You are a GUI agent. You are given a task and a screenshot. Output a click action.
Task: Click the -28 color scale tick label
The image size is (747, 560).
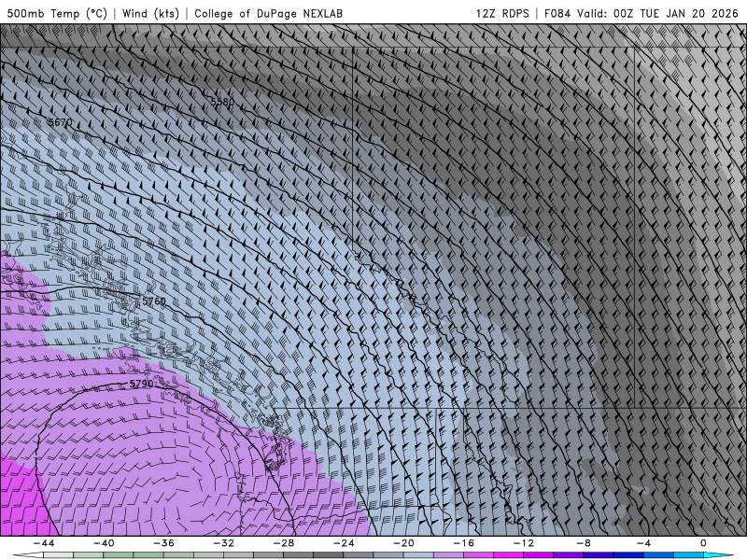284,543
